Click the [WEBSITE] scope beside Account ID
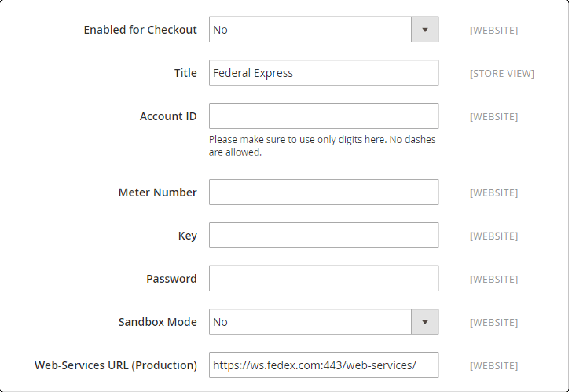 pyautogui.click(x=494, y=117)
